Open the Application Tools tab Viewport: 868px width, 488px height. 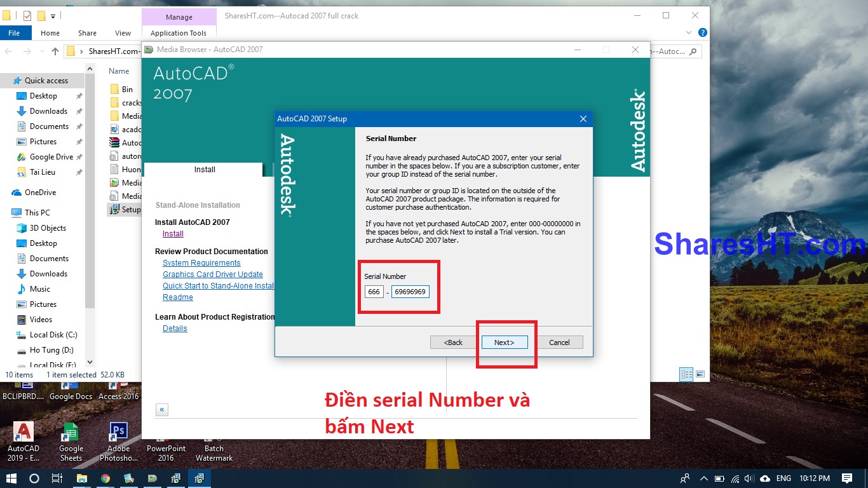point(179,33)
